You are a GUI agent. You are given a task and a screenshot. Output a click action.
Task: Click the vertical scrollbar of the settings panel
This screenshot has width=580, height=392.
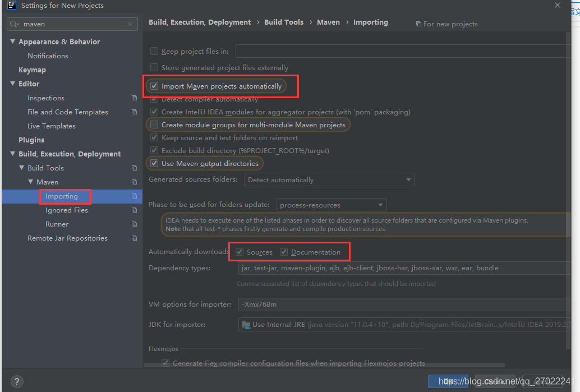coord(568,191)
